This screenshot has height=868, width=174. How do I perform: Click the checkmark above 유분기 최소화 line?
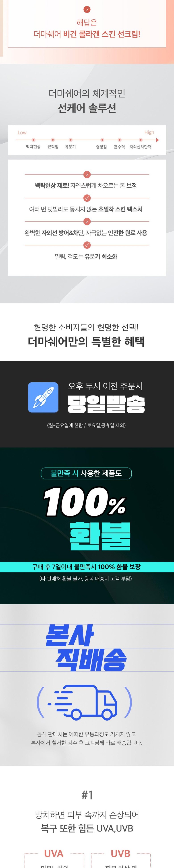click(x=87, y=245)
